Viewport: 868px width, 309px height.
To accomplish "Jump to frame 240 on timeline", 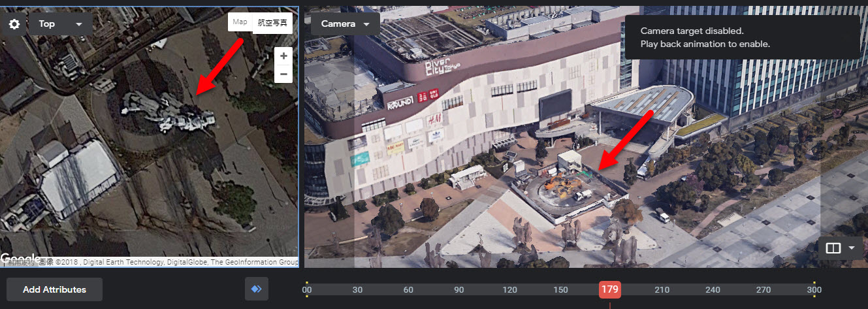I will click(x=713, y=289).
